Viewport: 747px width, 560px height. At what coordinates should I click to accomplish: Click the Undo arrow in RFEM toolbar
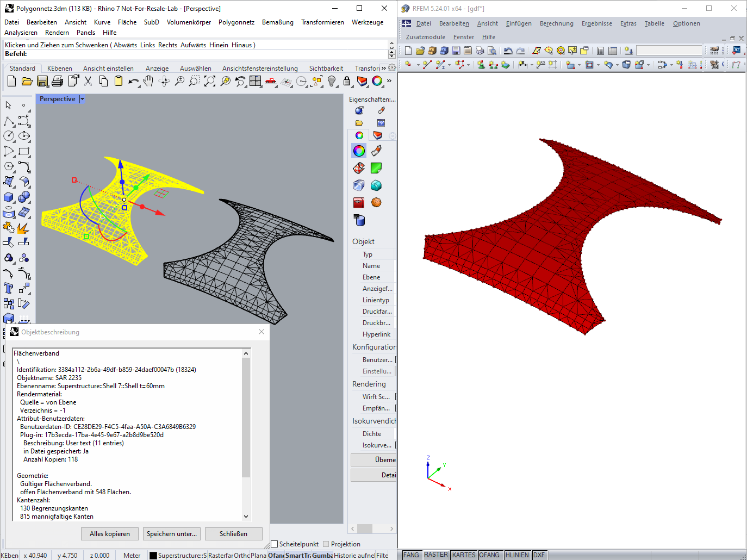[508, 51]
